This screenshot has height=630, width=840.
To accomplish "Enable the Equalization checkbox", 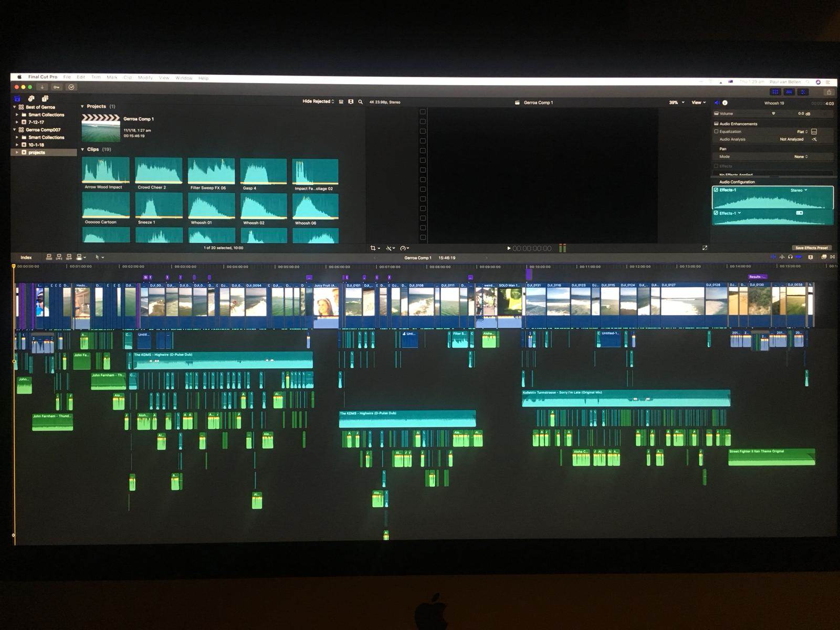I will (716, 131).
